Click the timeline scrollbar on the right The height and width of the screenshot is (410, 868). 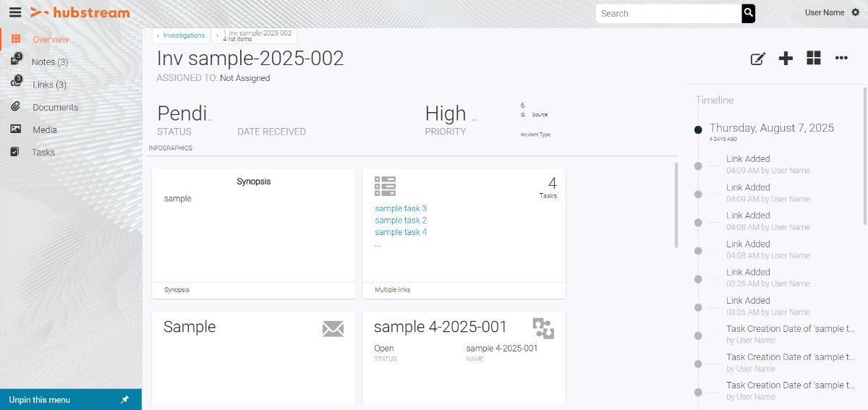(x=864, y=155)
